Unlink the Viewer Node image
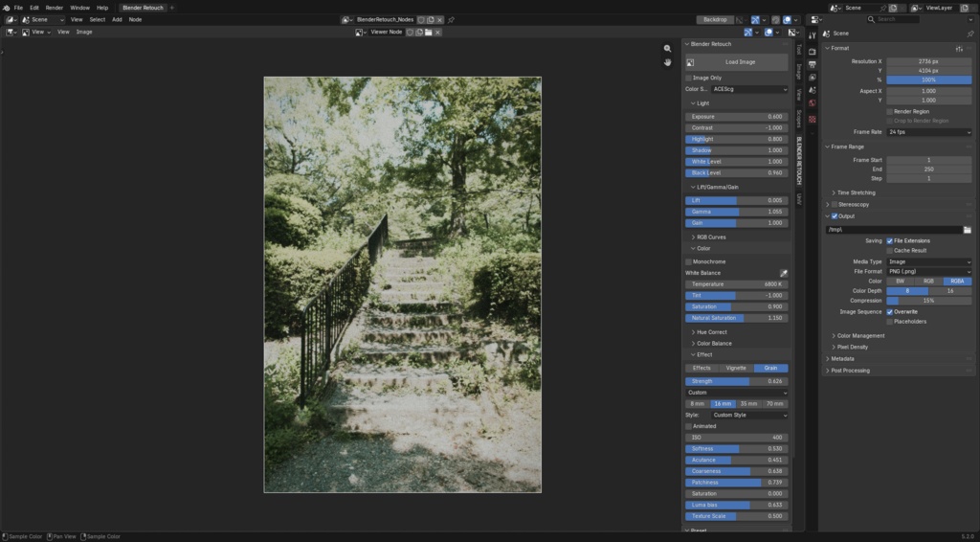Image resolution: width=980 pixels, height=542 pixels. pyautogui.click(x=437, y=32)
